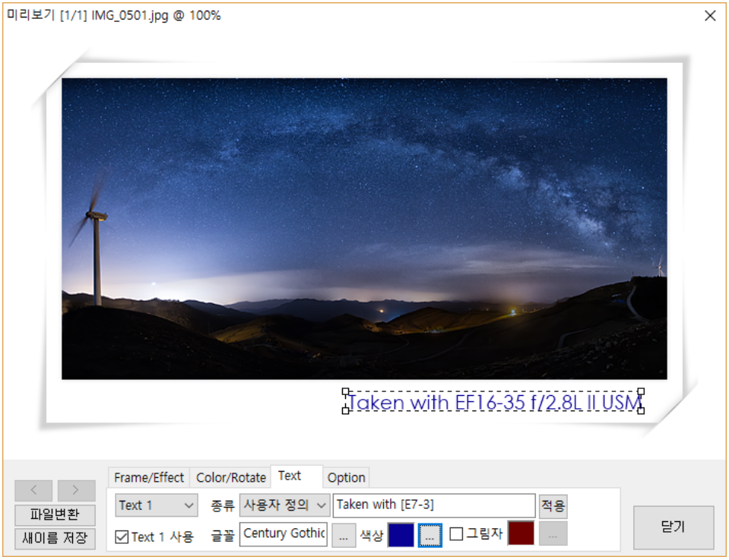
Task: Open the font browse ellipsis button
Action: [343, 534]
